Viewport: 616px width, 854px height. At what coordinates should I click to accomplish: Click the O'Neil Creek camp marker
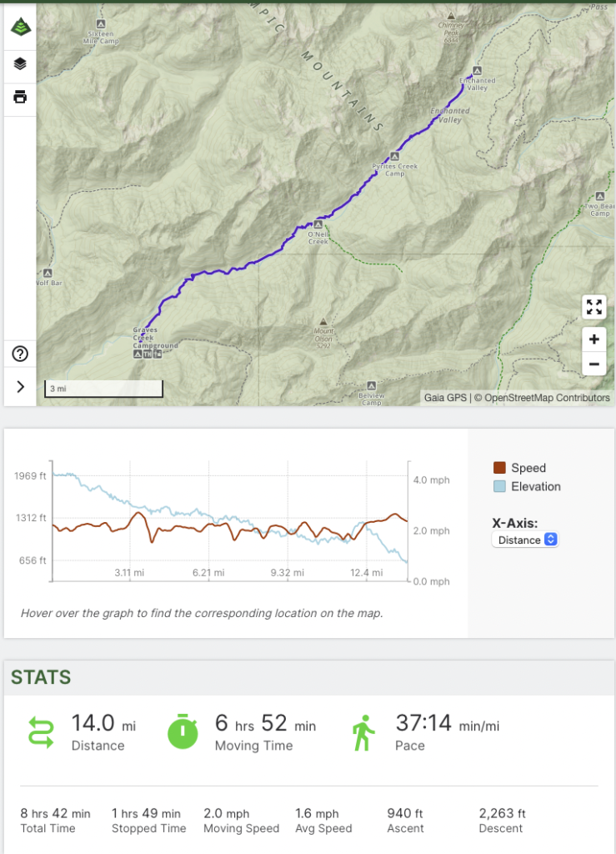coord(318,224)
